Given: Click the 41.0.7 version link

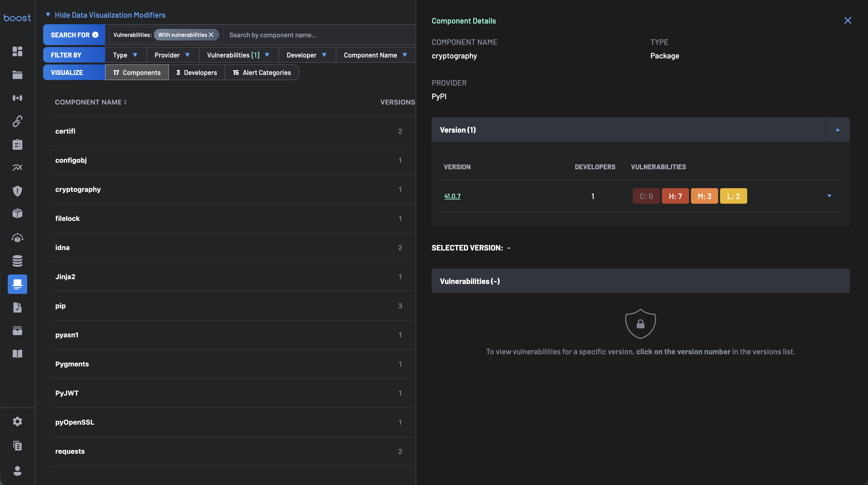Looking at the screenshot, I should click(x=452, y=196).
